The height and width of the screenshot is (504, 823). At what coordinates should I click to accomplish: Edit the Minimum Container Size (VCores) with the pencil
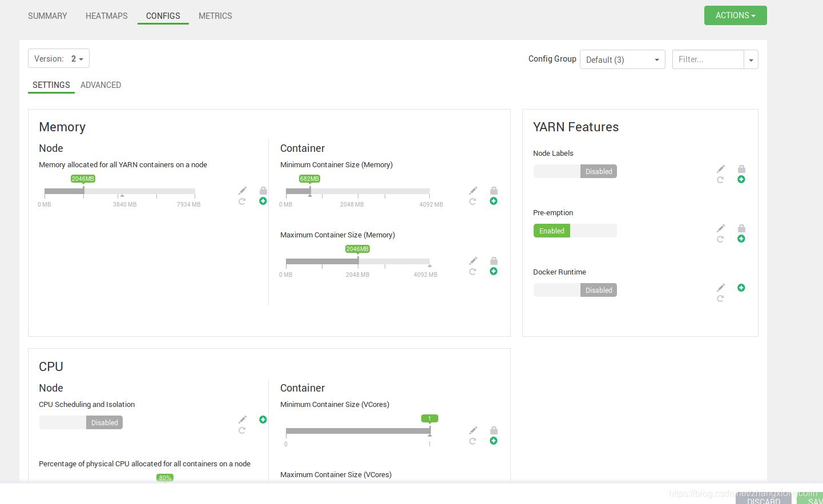[473, 430]
